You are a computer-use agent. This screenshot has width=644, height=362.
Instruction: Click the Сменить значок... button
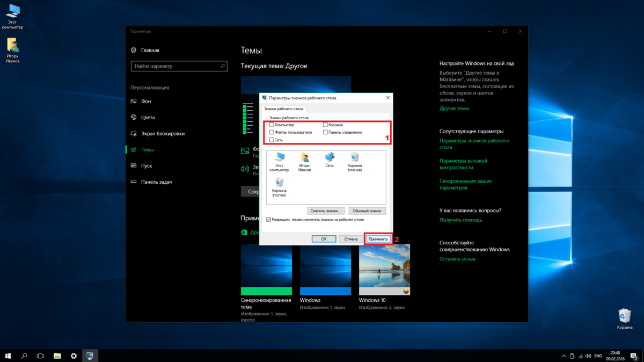coord(326,211)
